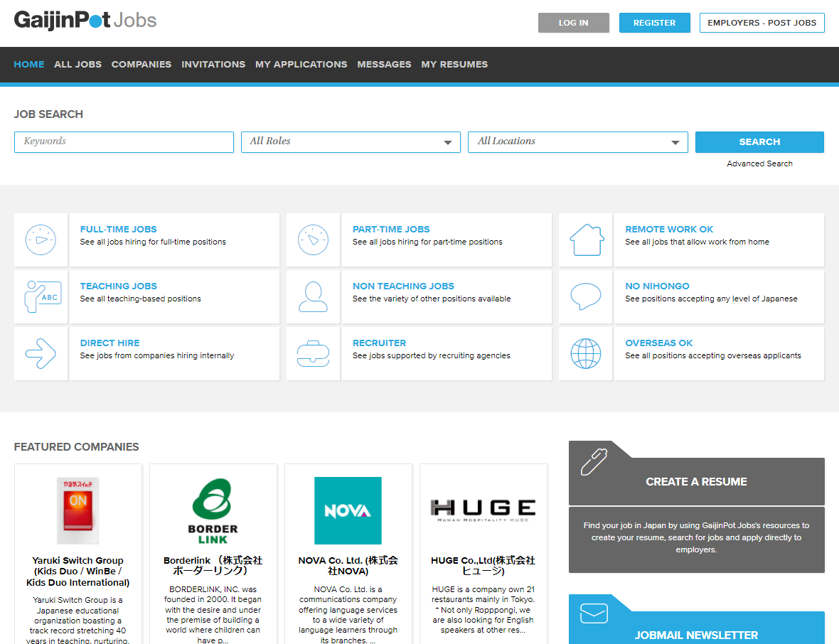Click 'Find your job in Japan' resume description
The height and width of the screenshot is (644, 839).
(696, 537)
